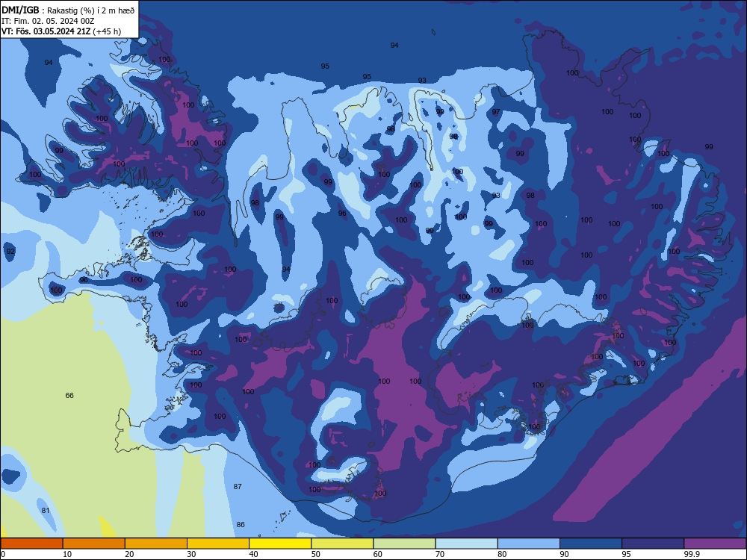
Task: Click the '40' tick label under the color bar
Action: [x=253, y=554]
